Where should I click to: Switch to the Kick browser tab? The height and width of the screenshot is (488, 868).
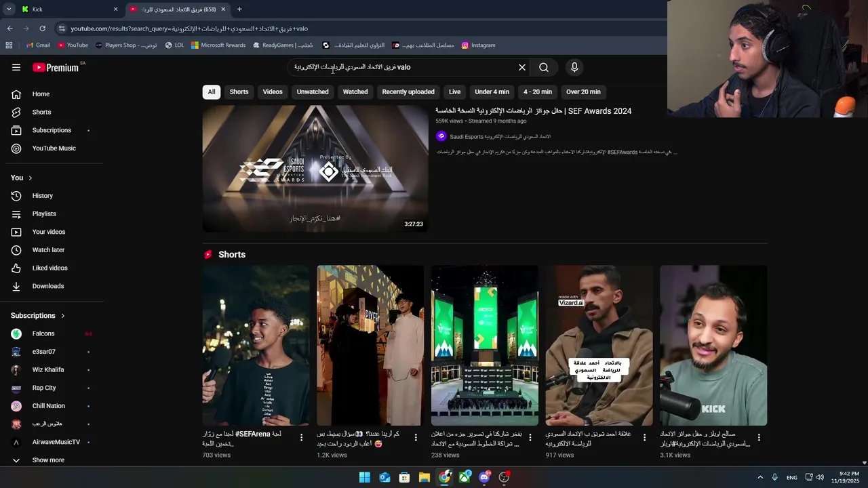(69, 9)
